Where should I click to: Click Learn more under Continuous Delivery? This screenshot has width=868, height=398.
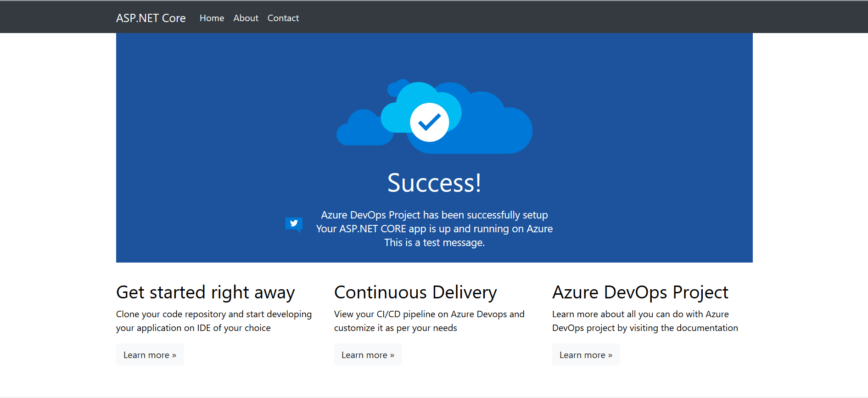tap(368, 354)
